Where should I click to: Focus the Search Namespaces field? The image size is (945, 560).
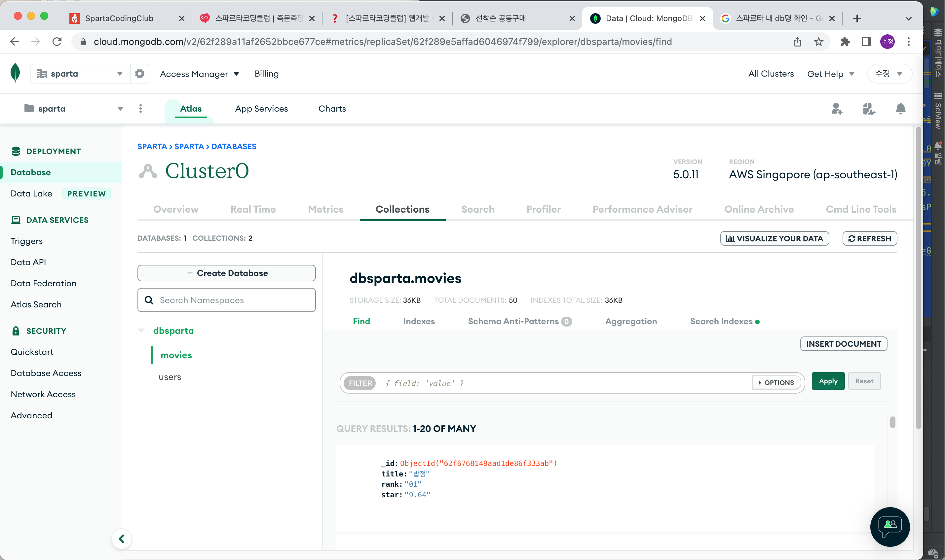[227, 300]
